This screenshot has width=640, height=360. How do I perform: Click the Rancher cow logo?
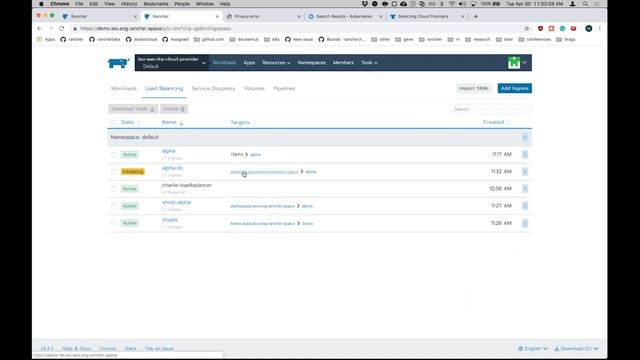click(119, 63)
